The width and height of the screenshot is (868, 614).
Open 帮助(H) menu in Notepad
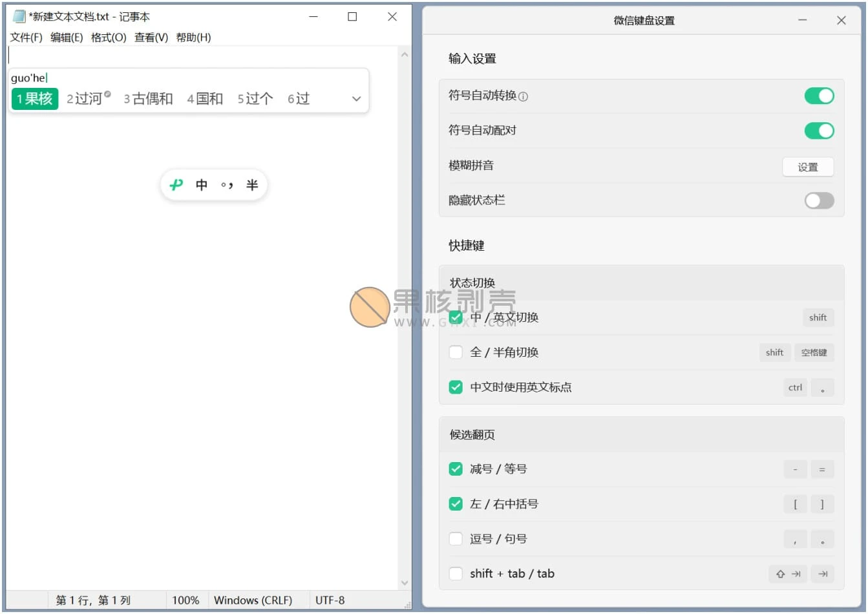193,37
